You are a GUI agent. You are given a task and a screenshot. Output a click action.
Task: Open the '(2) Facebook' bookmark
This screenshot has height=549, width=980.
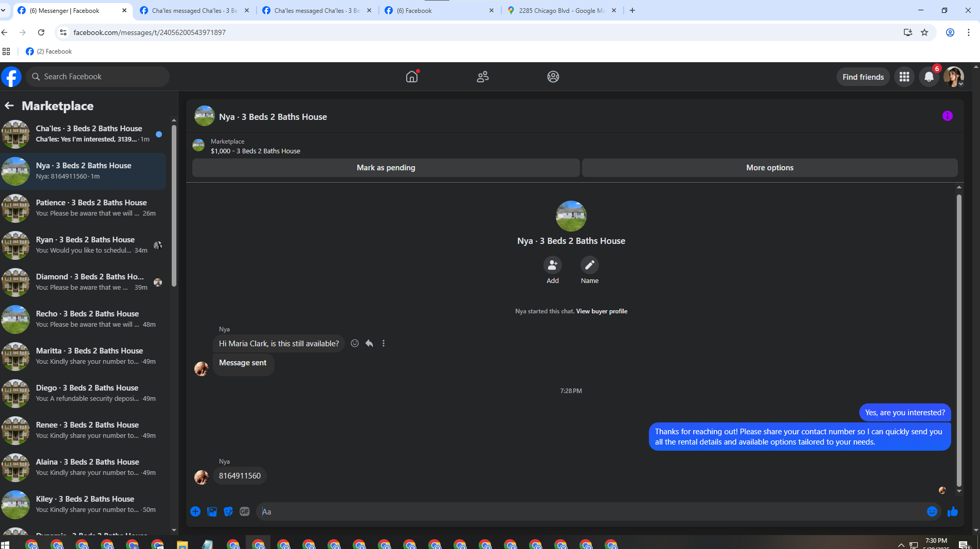pos(49,51)
